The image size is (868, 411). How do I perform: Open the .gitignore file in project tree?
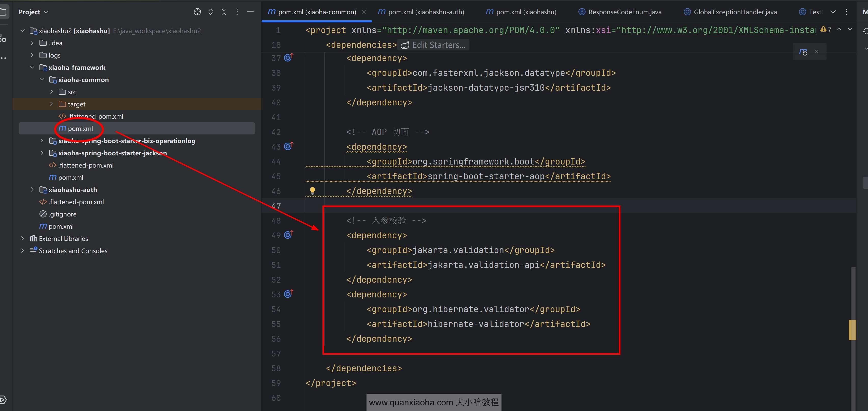(62, 214)
